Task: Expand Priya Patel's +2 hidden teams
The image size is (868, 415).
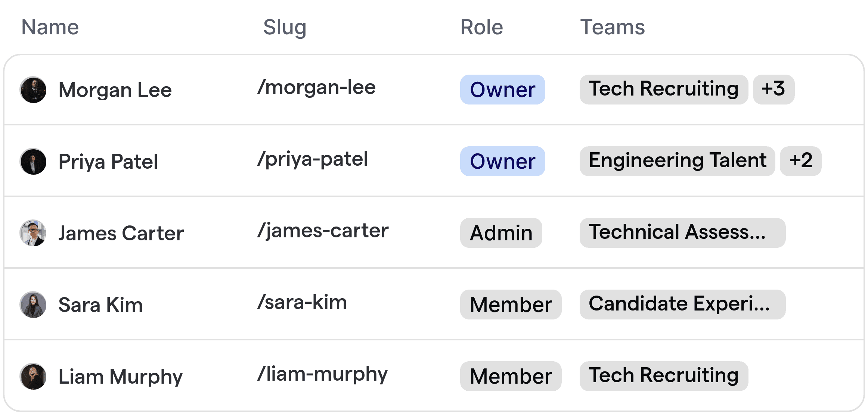Action: pos(800,161)
